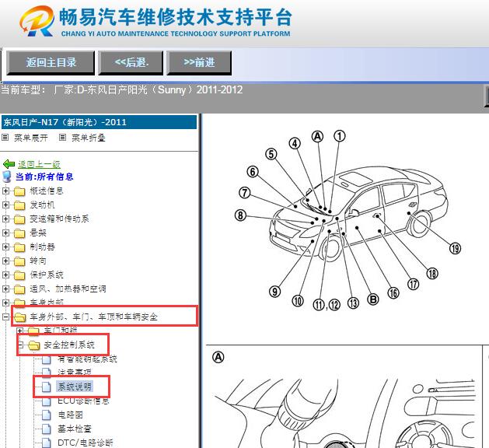Click the document icon for 基本检查

pos(47,429)
